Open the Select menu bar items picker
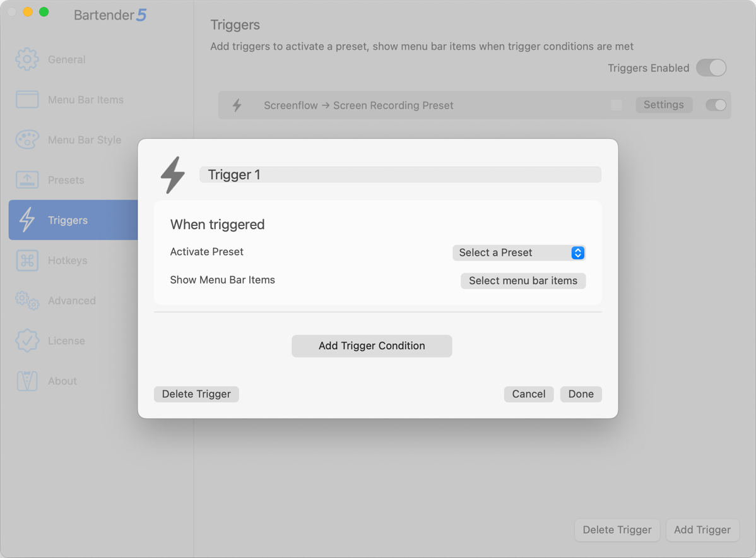The height and width of the screenshot is (558, 756). pos(523,281)
